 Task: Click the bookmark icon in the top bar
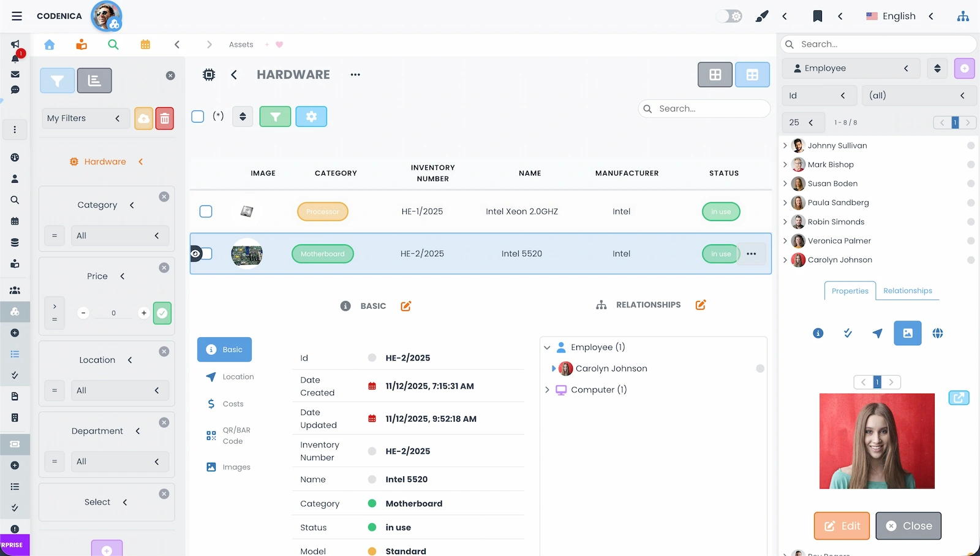coord(818,16)
